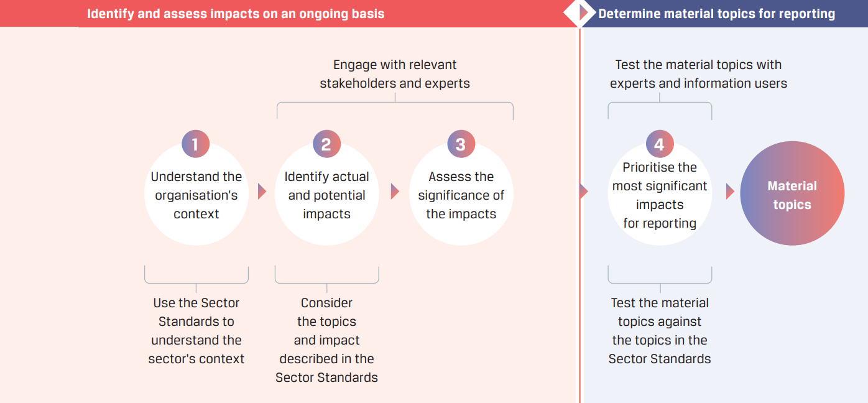Click arrow between steps 1 and 2
The image size is (868, 403).
(262, 192)
